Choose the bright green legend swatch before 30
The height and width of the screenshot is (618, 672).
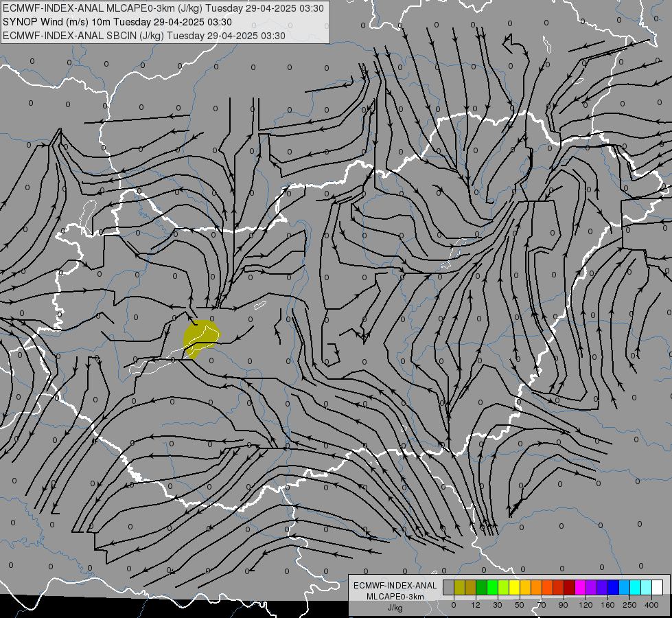(x=492, y=587)
